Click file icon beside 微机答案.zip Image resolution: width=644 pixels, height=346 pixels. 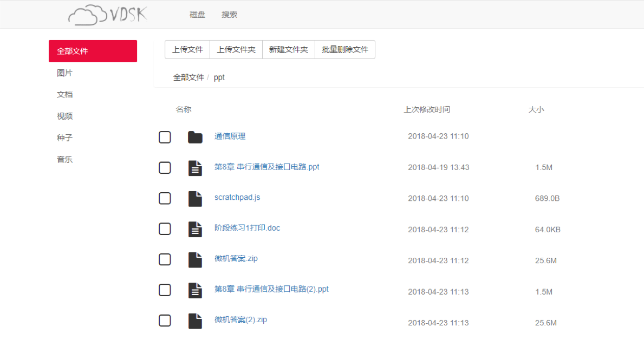pos(195,260)
